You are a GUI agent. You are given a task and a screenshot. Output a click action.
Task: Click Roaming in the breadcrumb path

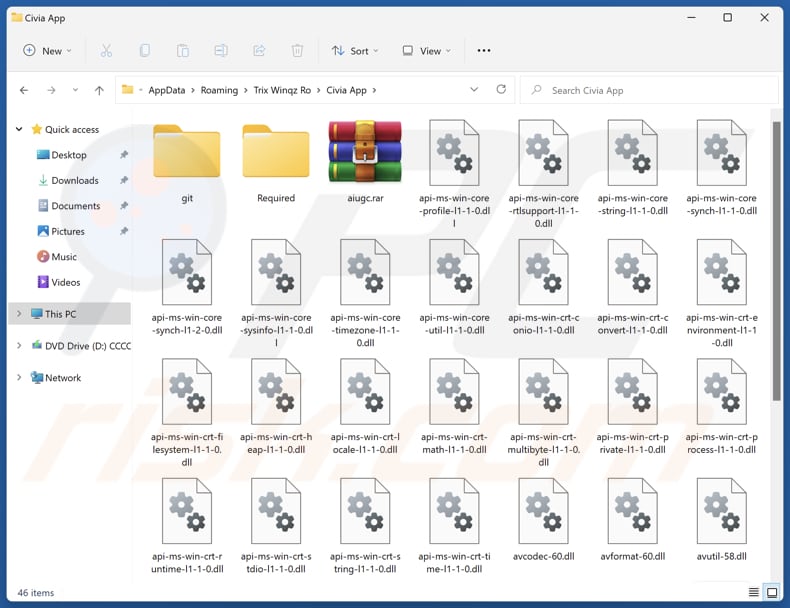click(219, 90)
